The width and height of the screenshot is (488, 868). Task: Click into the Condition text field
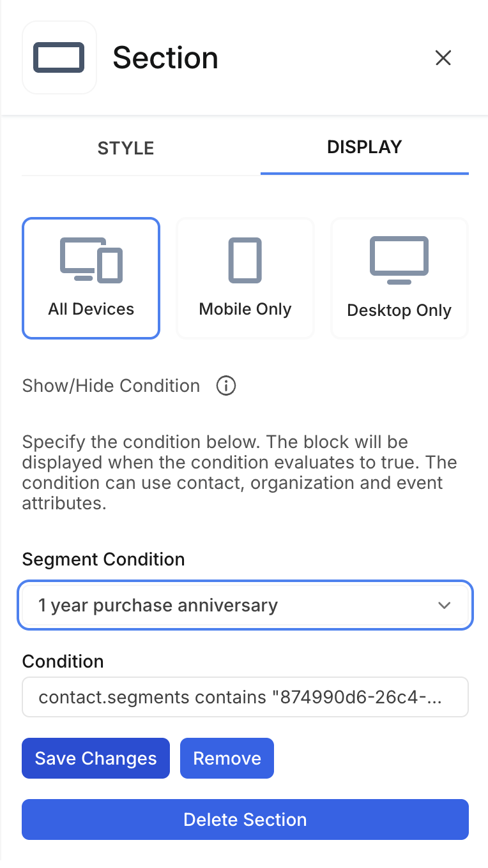coord(245,697)
